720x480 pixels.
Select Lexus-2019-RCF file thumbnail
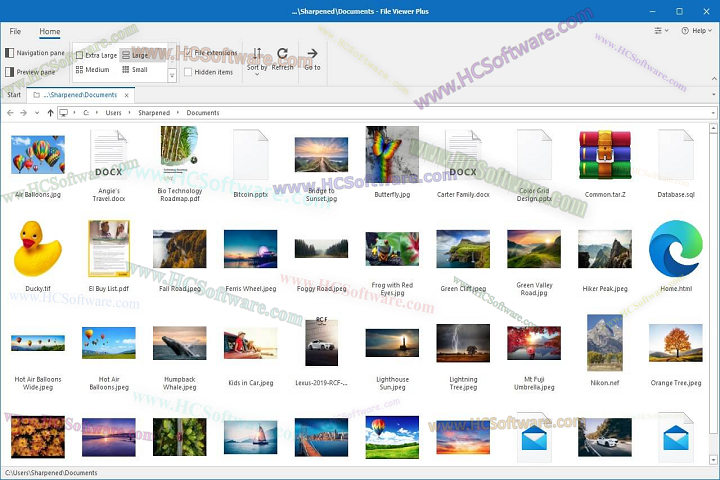321,343
